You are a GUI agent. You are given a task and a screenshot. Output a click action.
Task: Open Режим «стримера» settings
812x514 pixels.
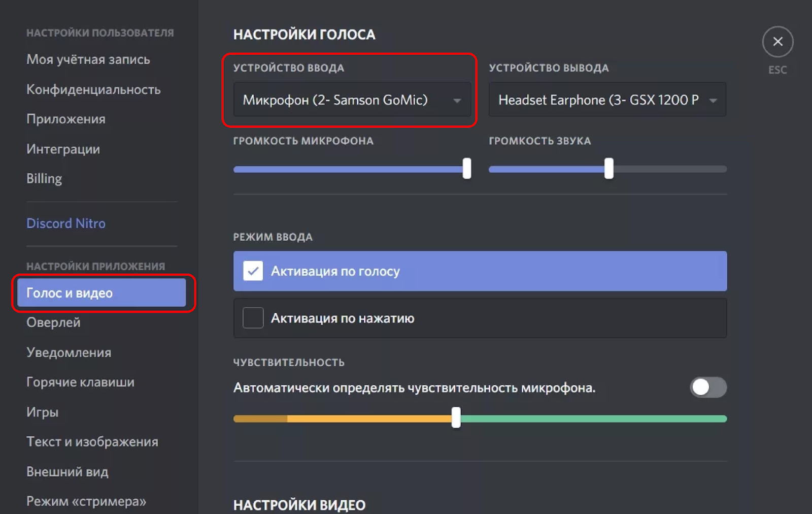point(85,501)
